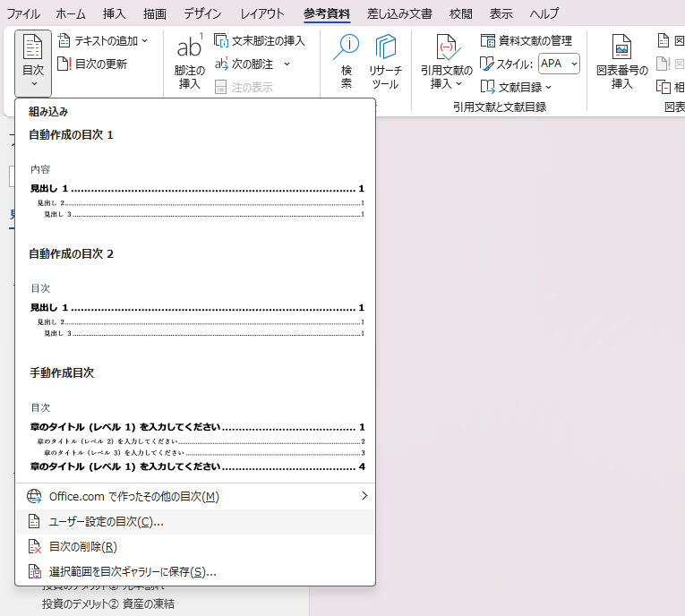This screenshot has height=616, width=685.
Task: Click 資料文献の管理 manage sources
Action: [526, 40]
